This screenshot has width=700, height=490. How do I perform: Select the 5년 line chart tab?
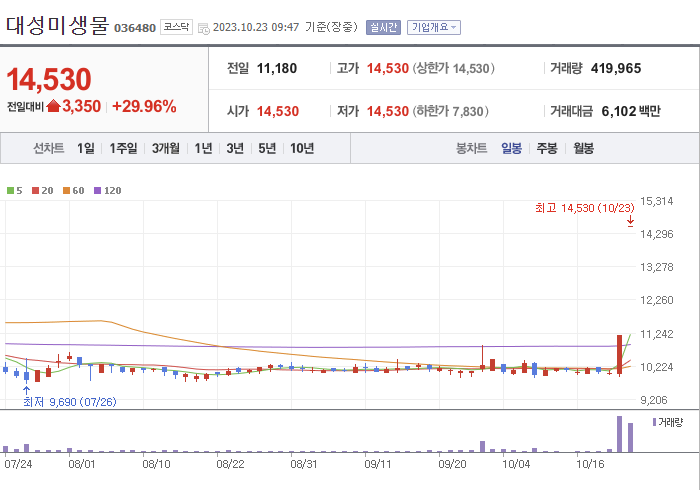(x=267, y=148)
